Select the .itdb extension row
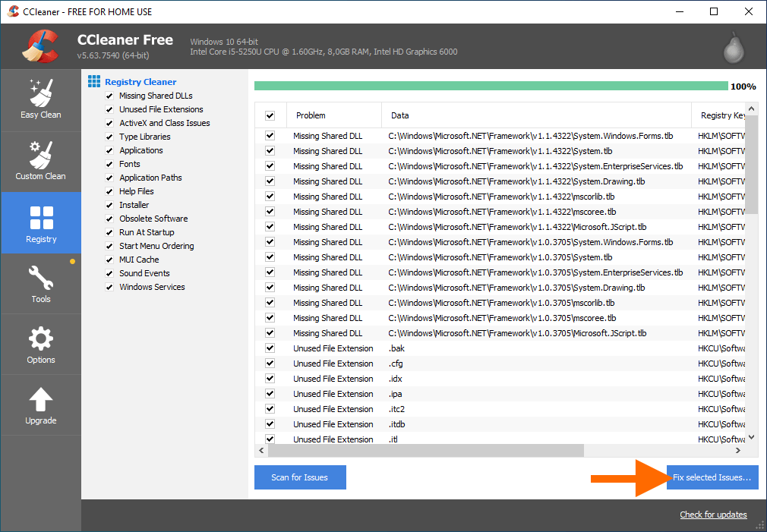 [500, 424]
